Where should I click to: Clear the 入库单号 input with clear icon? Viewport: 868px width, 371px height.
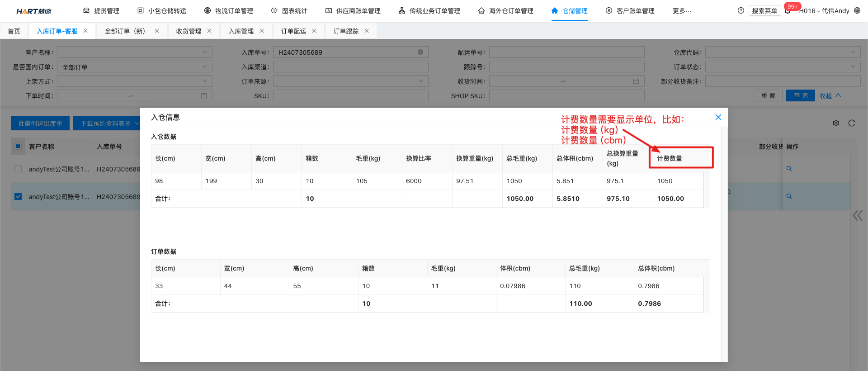point(420,52)
